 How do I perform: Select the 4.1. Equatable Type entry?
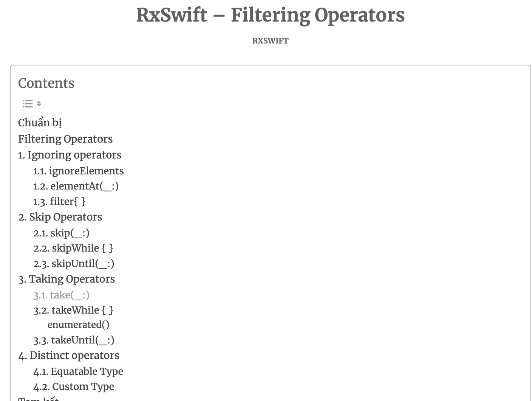click(78, 371)
